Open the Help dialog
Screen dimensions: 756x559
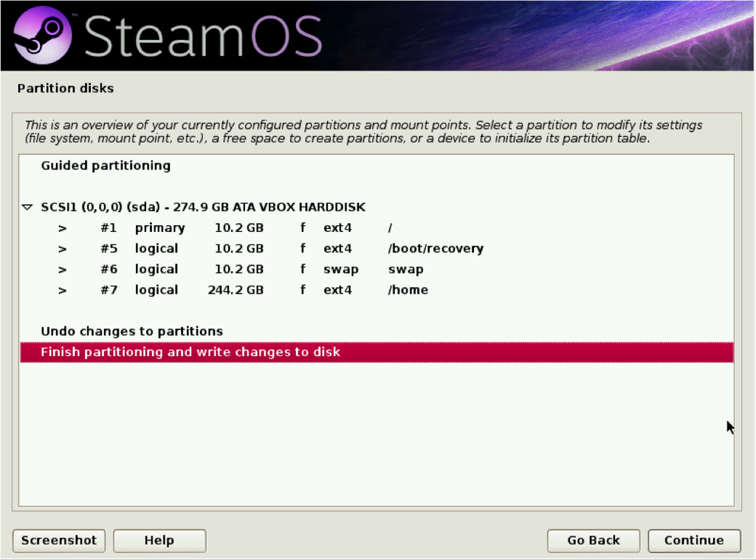[159, 541]
